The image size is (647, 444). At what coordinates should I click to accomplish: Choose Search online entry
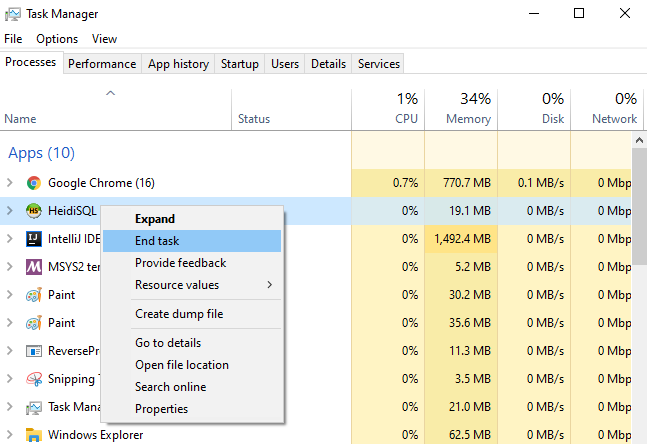pos(192,387)
